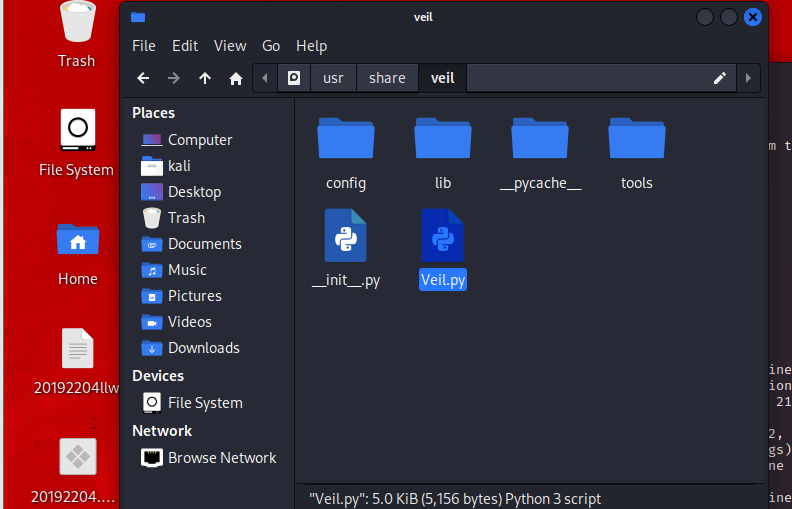The width and height of the screenshot is (792, 509).
Task: Open Downloads in Places sidebar
Action: [190, 348]
